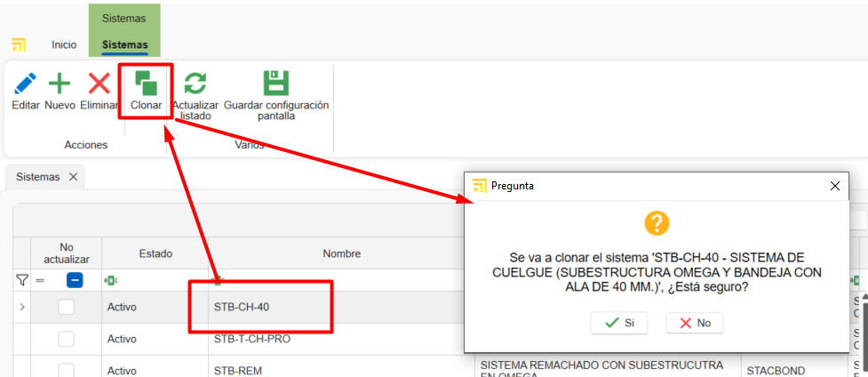Viewport: 868px width, 377px height.
Task: Click the Clonar icon in the ribbon
Action: pyautogui.click(x=146, y=84)
